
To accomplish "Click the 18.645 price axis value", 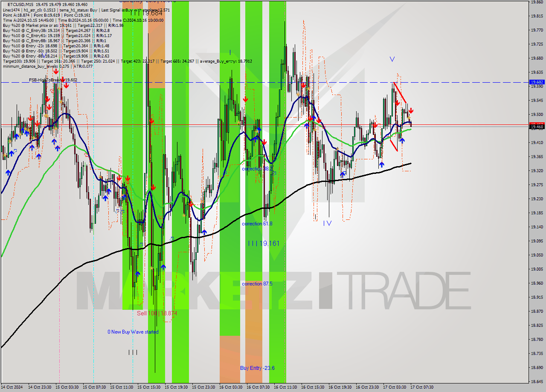I will pos(537,381).
